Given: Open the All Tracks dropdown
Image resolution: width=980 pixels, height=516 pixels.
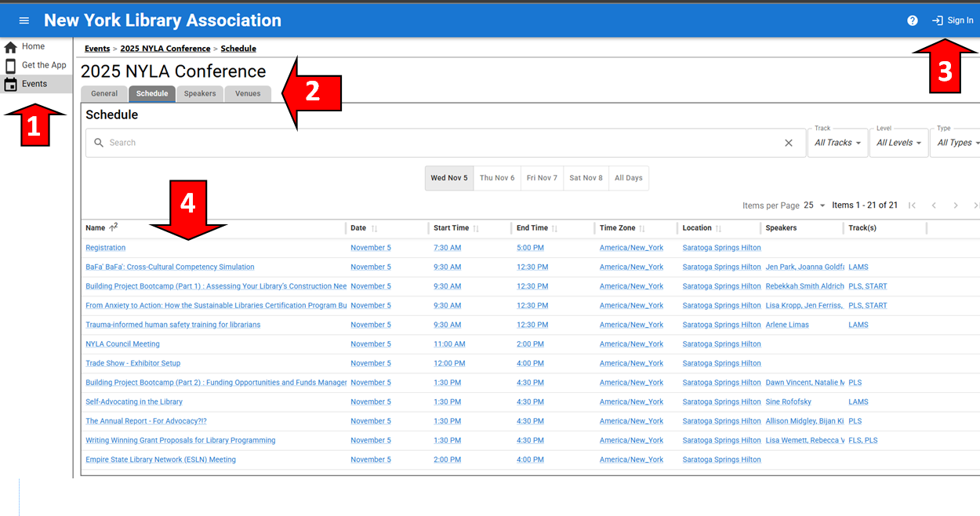Looking at the screenshot, I should pos(837,143).
